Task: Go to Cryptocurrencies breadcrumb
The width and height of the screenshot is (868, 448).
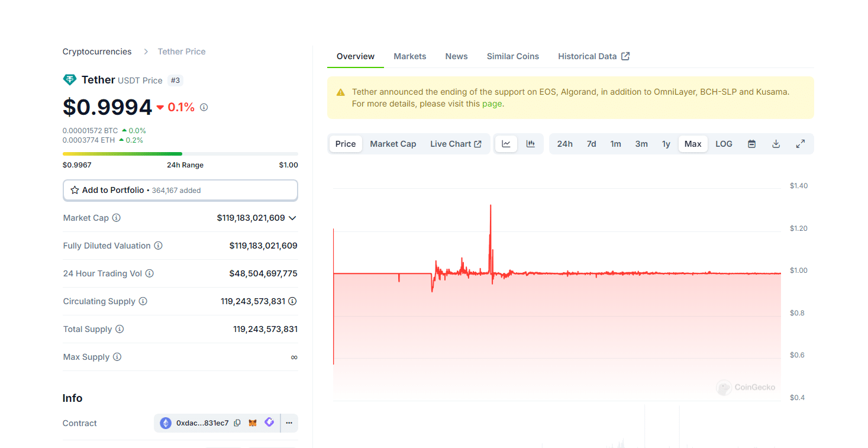Action: 97,51
